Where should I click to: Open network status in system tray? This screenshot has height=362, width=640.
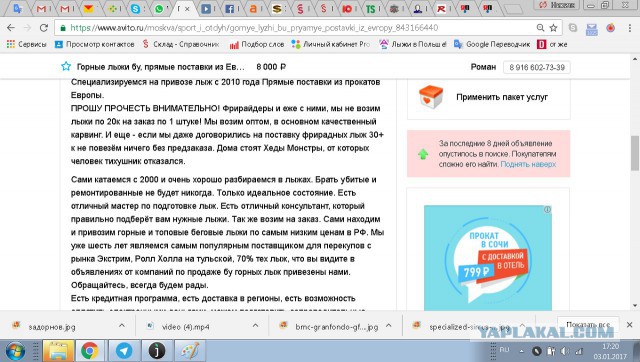click(x=579, y=351)
